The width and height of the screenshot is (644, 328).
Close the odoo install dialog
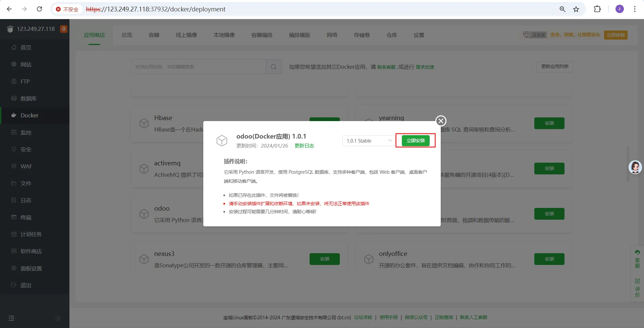[x=441, y=121]
